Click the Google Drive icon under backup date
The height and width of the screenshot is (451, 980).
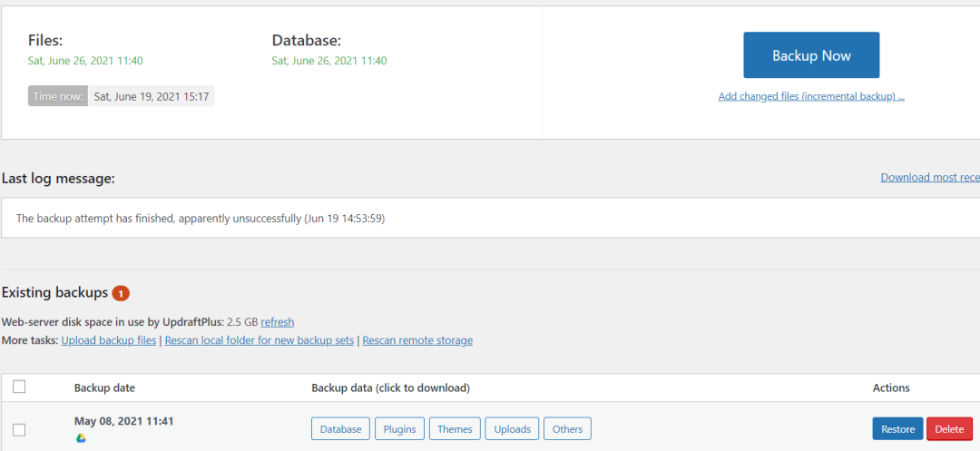(x=81, y=438)
